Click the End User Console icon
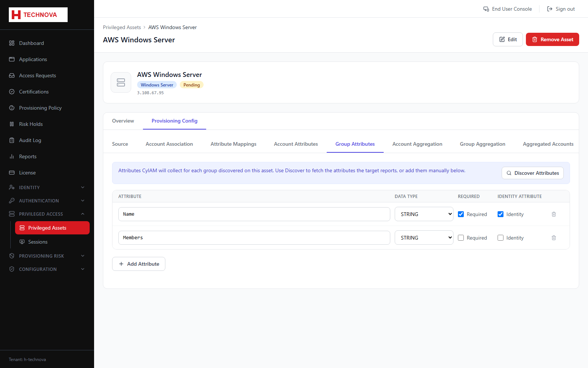588x368 pixels. [x=486, y=9]
